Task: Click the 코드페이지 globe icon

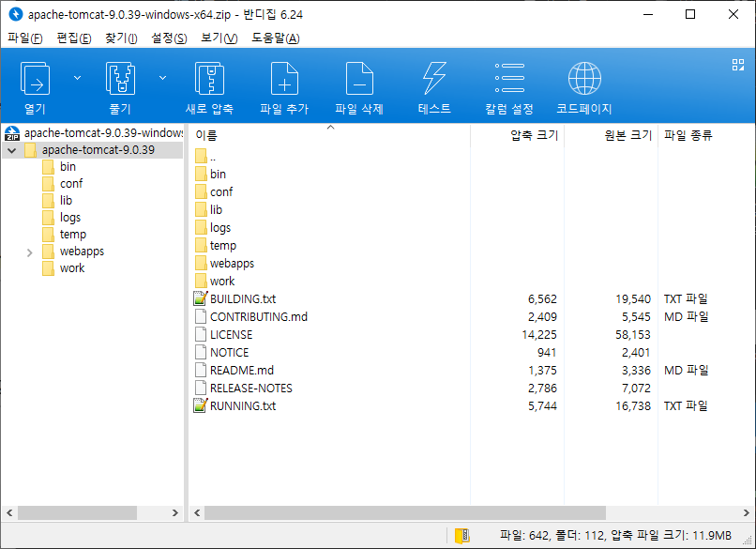Action: click(x=584, y=78)
